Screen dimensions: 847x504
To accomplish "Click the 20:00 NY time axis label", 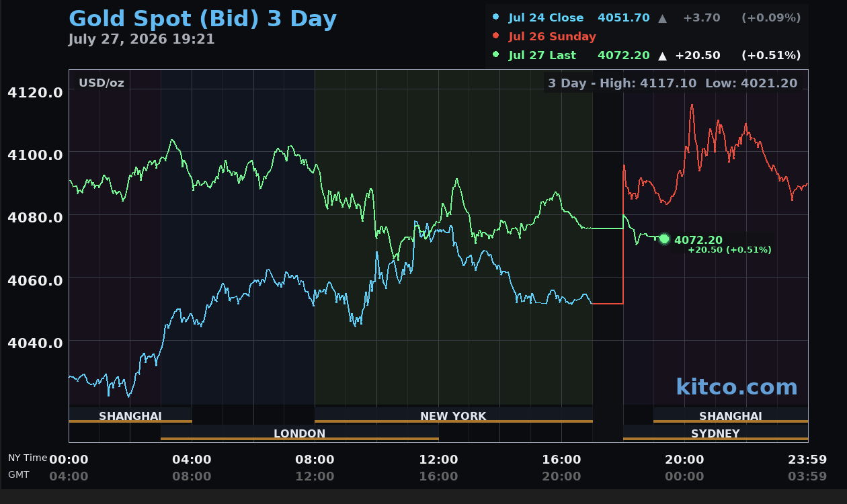I will pyautogui.click(x=684, y=460).
